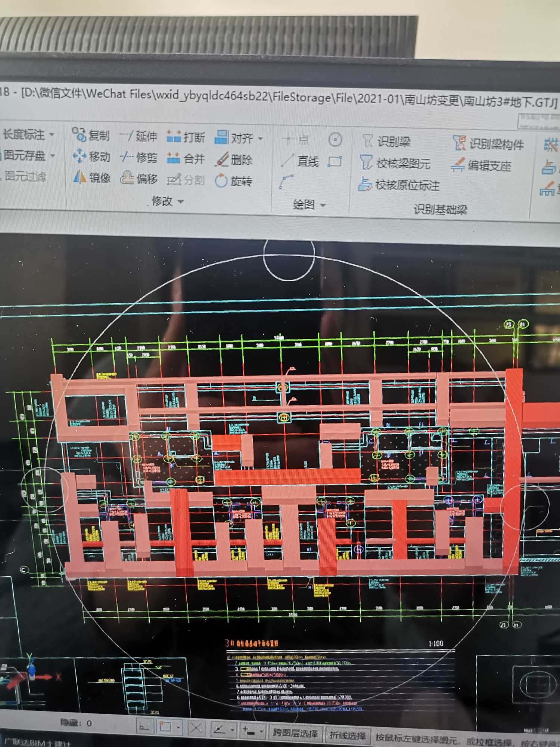Screen dimensions: 560x747
Task: Click 识别梁构件 (Identify Beam Component)
Action: coord(488,144)
